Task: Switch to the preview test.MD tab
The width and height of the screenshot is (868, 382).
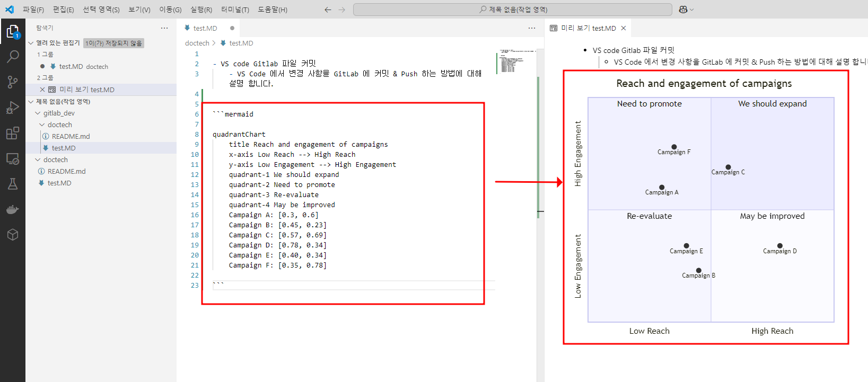Action: coord(588,28)
